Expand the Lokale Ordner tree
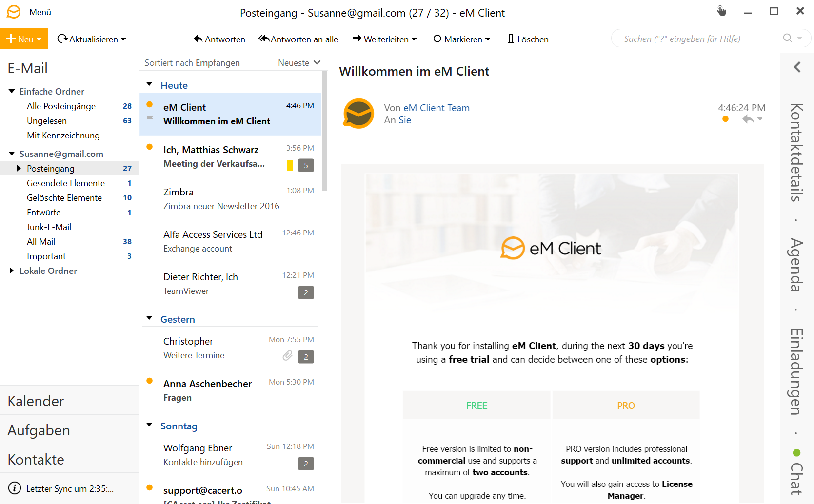Viewport: 814px width, 504px height. click(12, 271)
